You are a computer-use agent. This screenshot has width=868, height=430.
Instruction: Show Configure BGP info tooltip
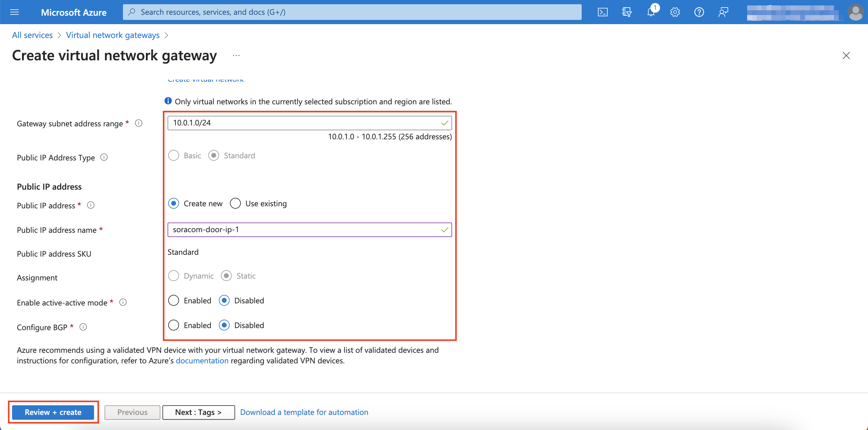pyautogui.click(x=83, y=327)
